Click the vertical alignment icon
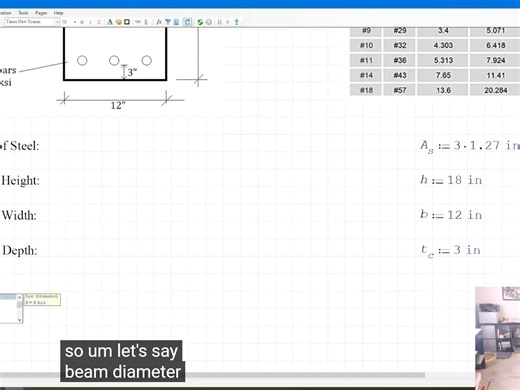This screenshot has height=390, width=520. pos(146,22)
